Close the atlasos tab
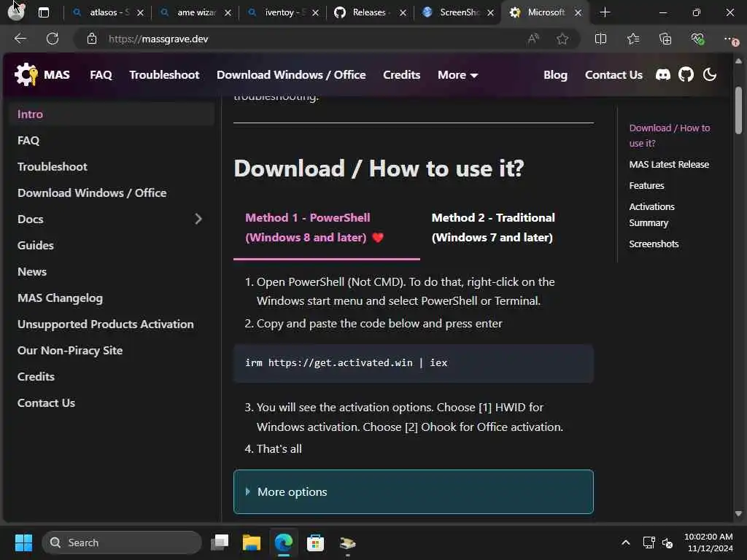Image resolution: width=747 pixels, height=560 pixels. coord(140,13)
